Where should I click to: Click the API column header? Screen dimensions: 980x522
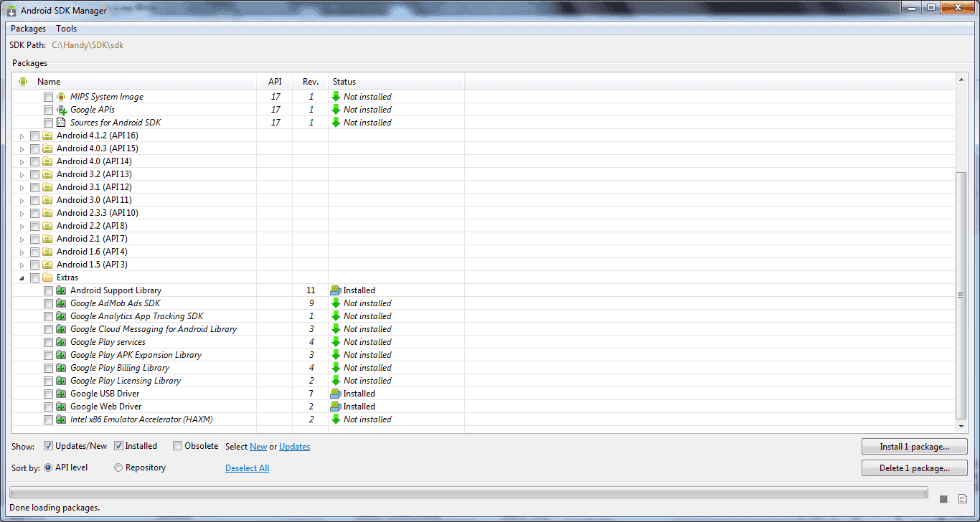tap(275, 82)
